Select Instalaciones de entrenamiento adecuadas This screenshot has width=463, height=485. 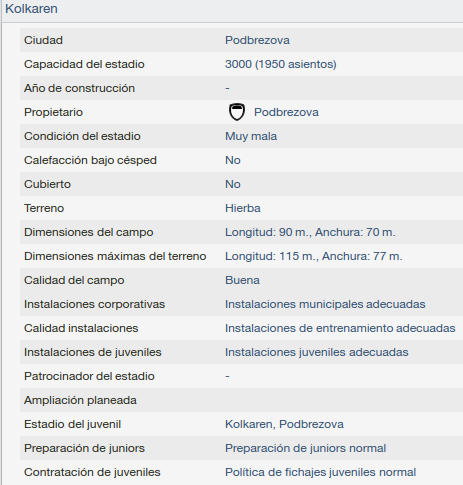click(x=340, y=328)
